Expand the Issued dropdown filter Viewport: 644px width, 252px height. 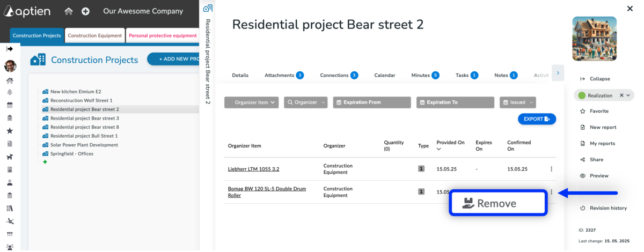pos(517,102)
